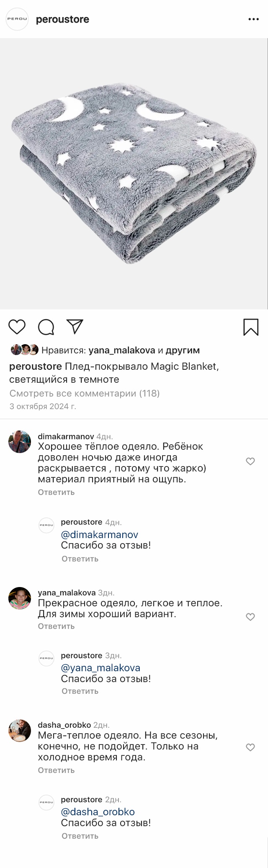Open dasha_orobko's avatar

click(x=20, y=731)
